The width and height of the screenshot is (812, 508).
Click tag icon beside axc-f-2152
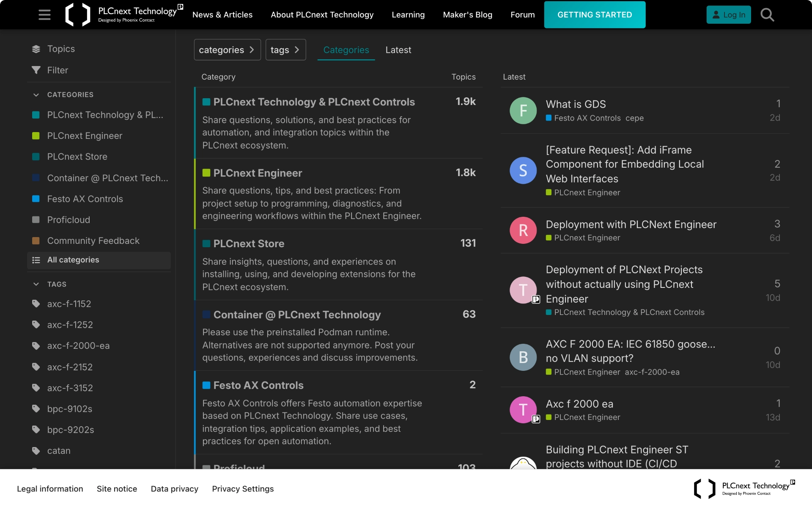(36, 367)
